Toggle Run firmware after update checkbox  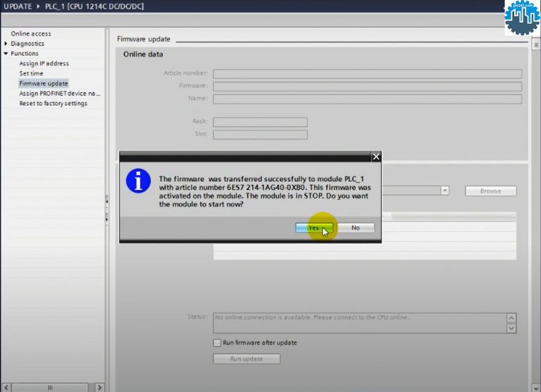pos(217,343)
